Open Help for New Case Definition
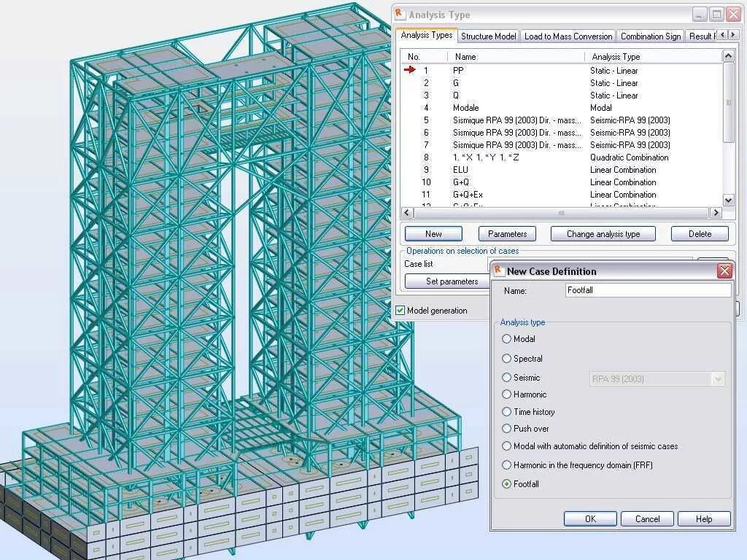Image resolution: width=747 pixels, height=560 pixels. coord(704,519)
